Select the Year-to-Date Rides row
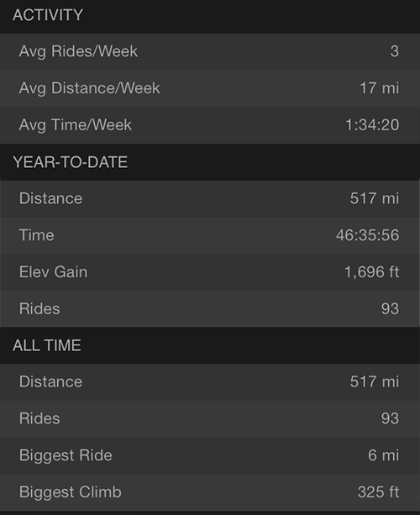The height and width of the screenshot is (515, 420). [210, 308]
